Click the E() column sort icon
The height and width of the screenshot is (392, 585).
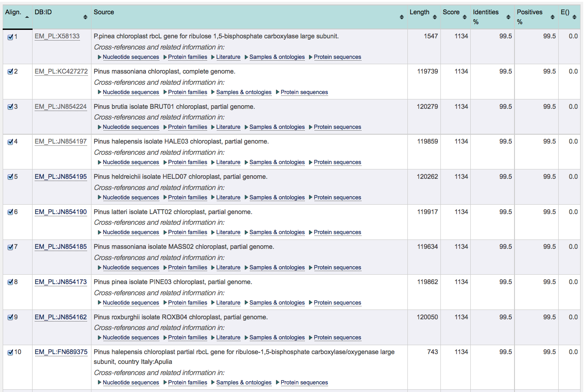575,17
